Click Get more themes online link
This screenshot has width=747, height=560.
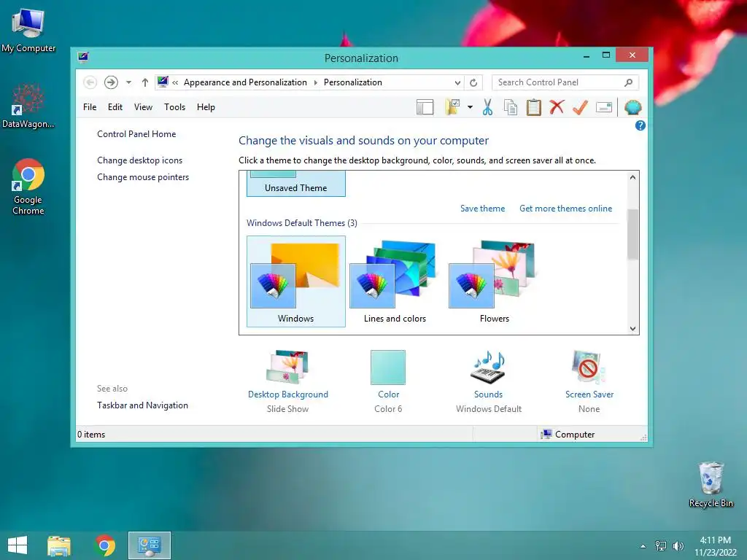[x=565, y=208]
